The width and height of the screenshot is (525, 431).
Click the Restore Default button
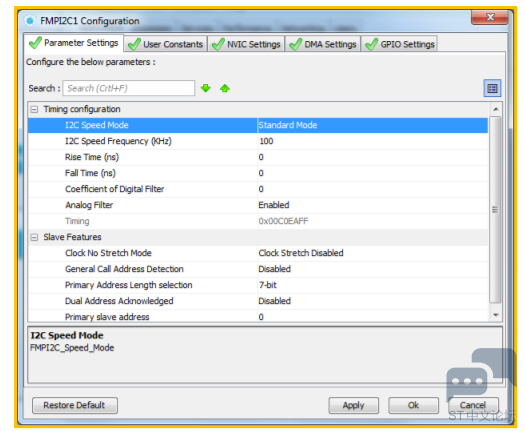click(x=75, y=405)
